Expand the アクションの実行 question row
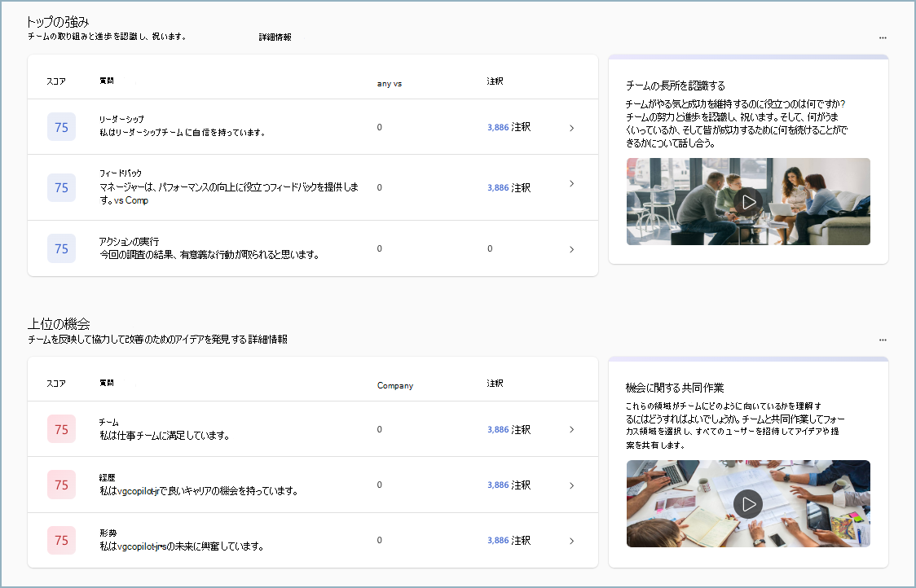Viewport: 916px width, 588px height. click(x=571, y=248)
